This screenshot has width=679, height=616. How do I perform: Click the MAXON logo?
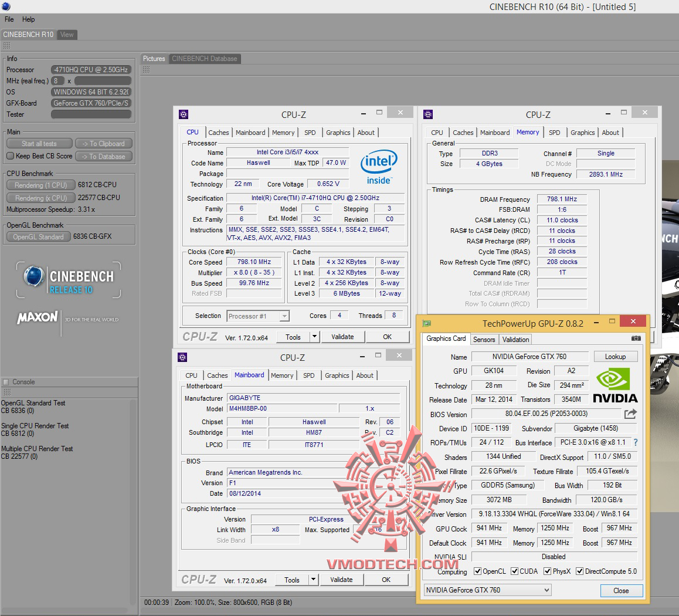pyautogui.click(x=38, y=318)
